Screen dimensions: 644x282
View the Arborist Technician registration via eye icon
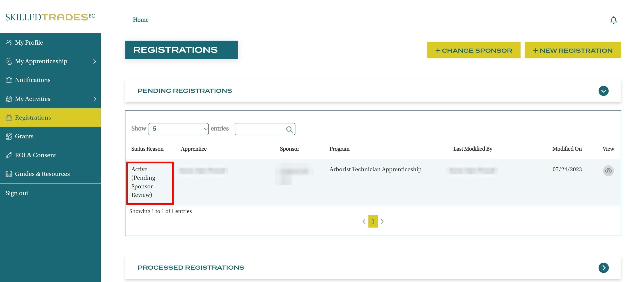(608, 171)
